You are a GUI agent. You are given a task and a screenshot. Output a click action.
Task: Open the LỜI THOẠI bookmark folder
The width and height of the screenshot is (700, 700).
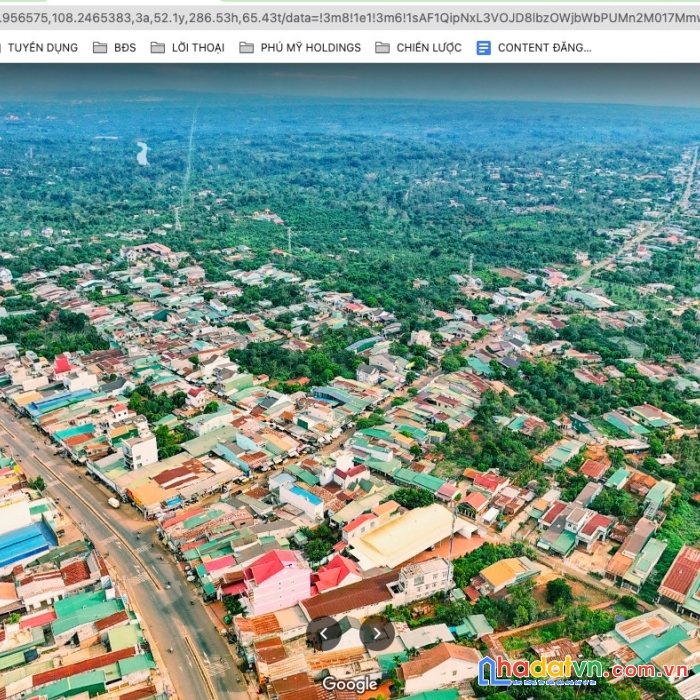[188, 48]
